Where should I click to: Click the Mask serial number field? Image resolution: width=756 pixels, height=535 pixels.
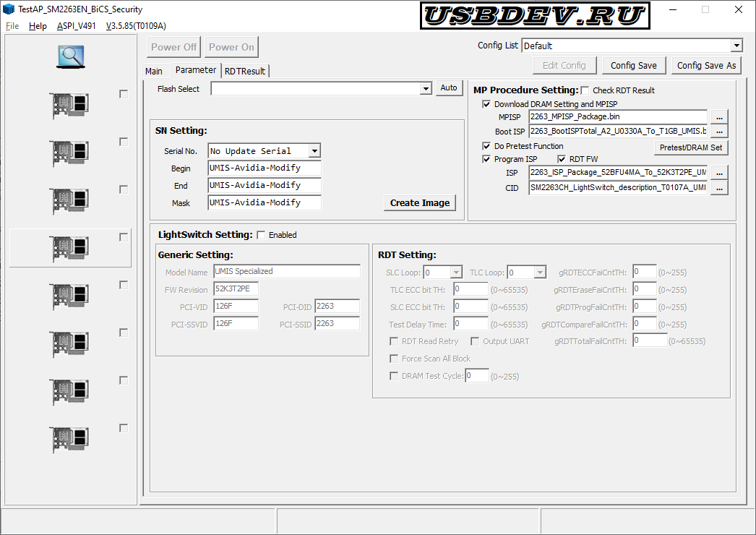click(x=265, y=202)
